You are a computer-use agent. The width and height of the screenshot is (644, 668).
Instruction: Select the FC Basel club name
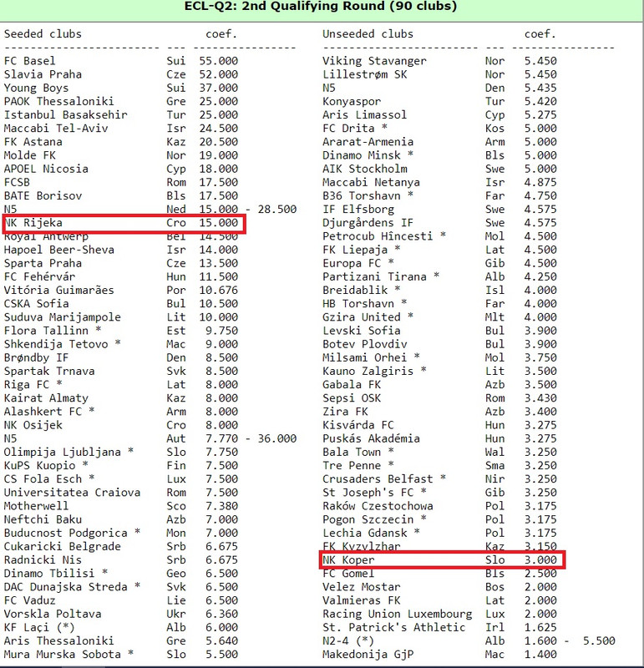click(29, 61)
